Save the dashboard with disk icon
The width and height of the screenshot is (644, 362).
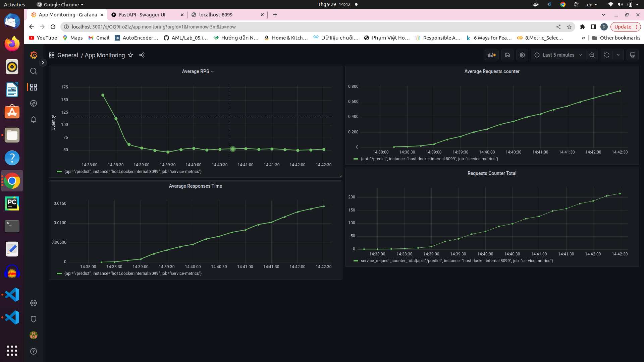(507, 55)
